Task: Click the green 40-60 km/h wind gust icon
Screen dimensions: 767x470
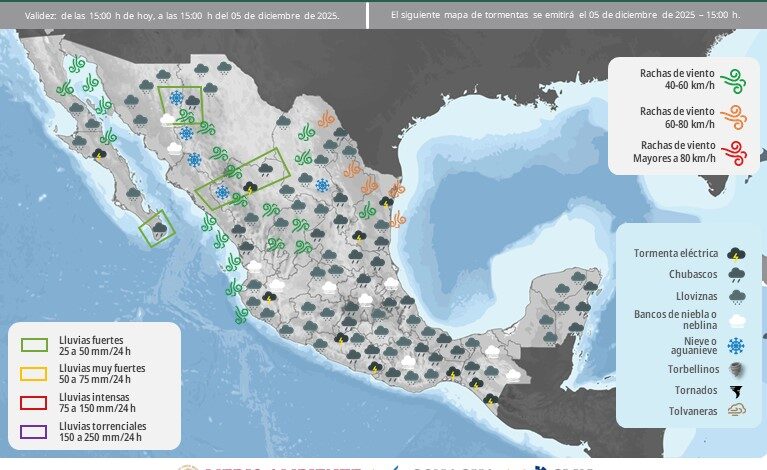Action: click(733, 80)
